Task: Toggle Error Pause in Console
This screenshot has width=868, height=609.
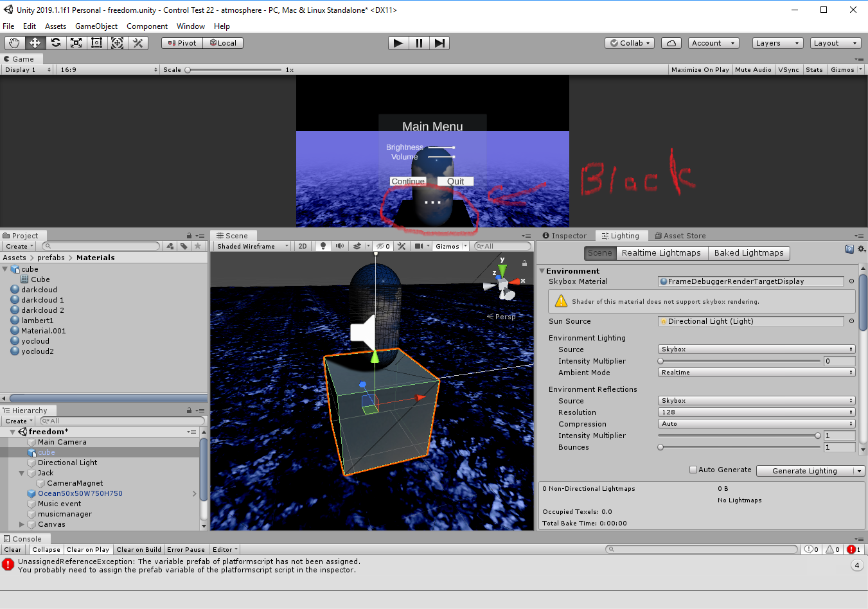Action: point(186,549)
